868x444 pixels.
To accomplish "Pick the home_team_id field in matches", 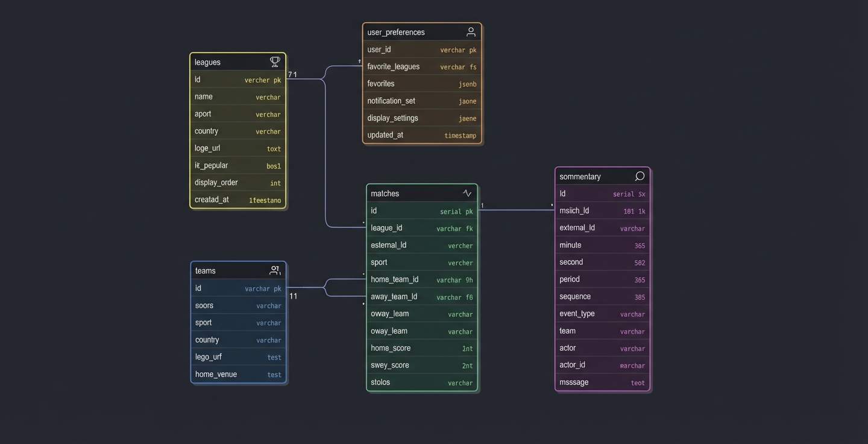I will 421,279.
